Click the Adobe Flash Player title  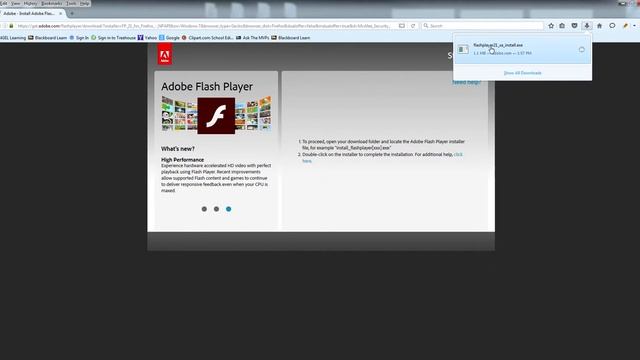(207, 87)
